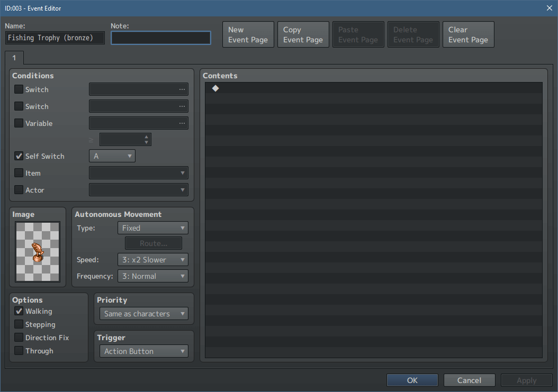
Task: Open first Switch condition selector ellipsis
Action: point(182,89)
